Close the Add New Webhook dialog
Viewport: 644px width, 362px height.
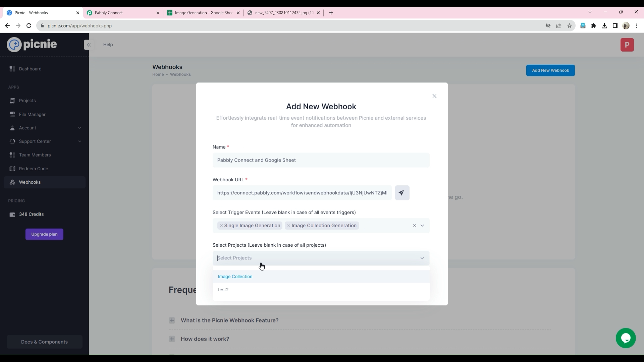coord(434,96)
